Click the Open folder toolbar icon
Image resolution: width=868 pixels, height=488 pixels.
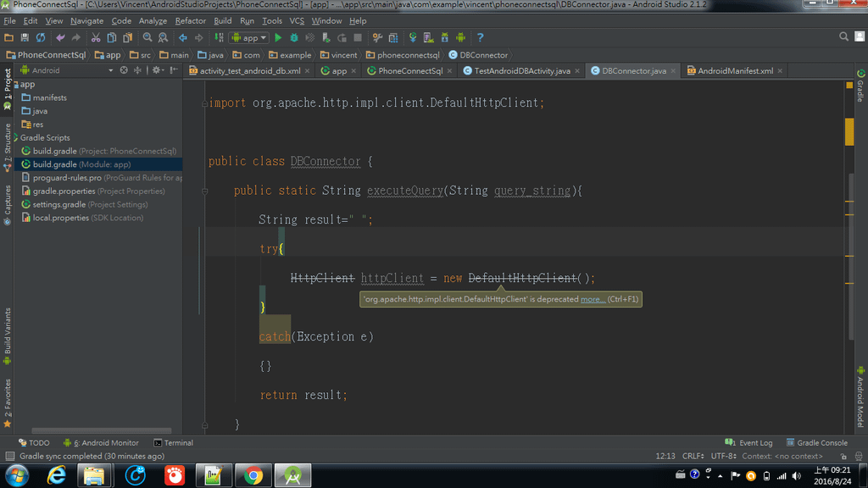pos(8,37)
